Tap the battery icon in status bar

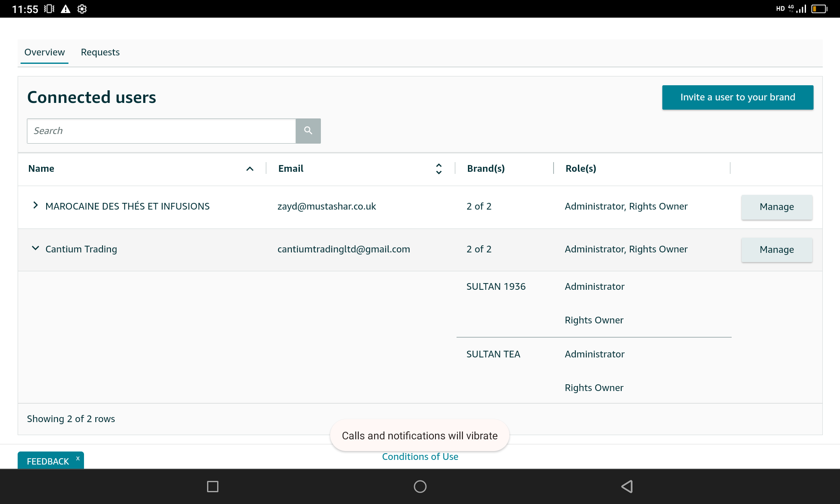819,9
